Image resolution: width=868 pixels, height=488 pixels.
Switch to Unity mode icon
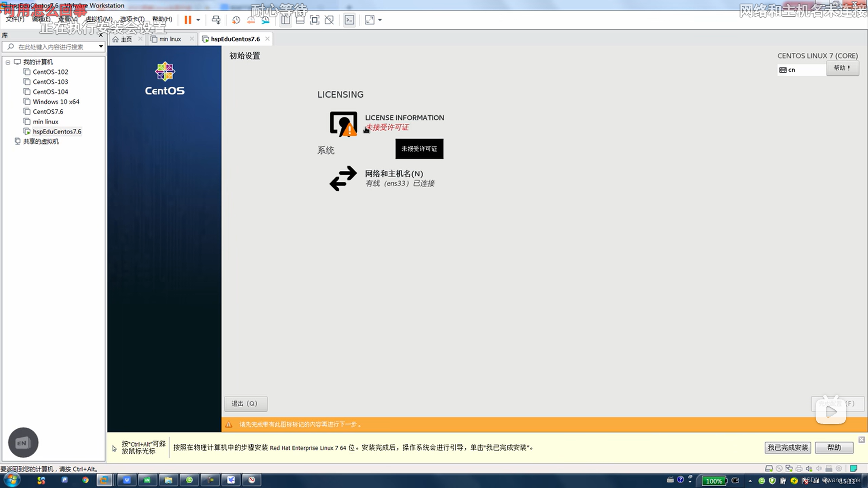(329, 20)
